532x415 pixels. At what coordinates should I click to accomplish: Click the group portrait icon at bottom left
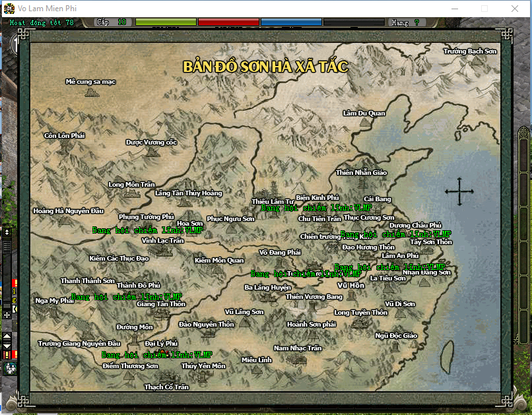tap(11, 368)
